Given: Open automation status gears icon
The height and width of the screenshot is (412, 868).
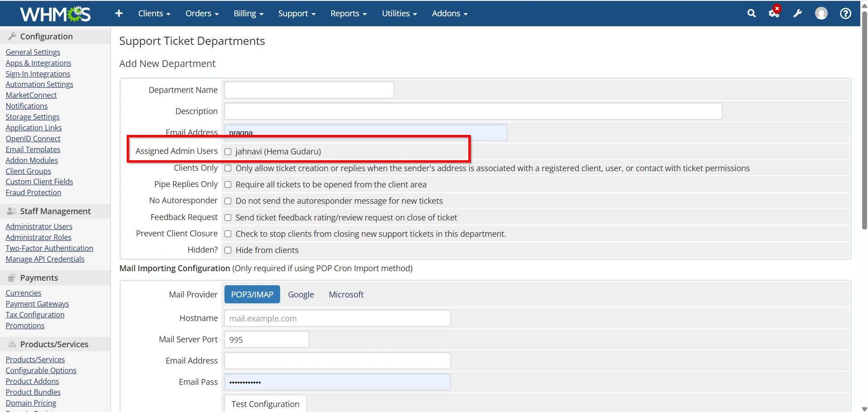Looking at the screenshot, I should (x=774, y=13).
